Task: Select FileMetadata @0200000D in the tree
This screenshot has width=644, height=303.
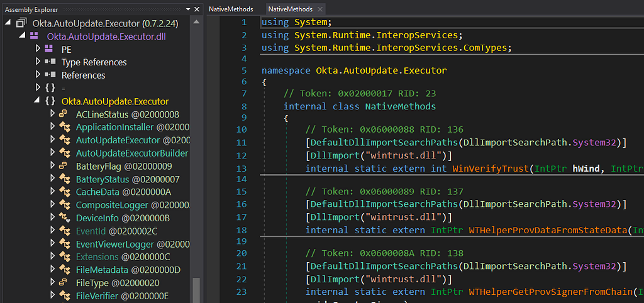Action: click(x=128, y=270)
